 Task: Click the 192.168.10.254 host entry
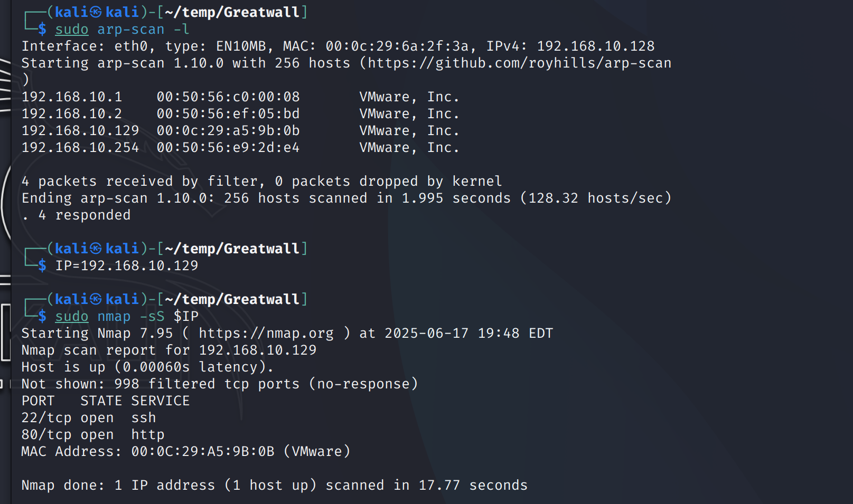click(80, 148)
